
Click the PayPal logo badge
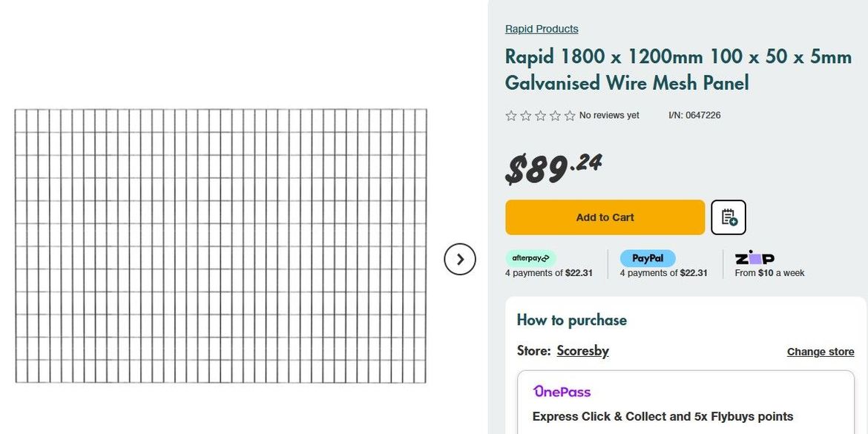coord(648,258)
